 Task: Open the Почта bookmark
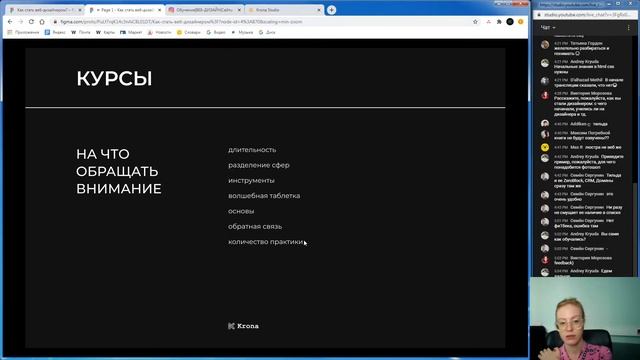81,32
